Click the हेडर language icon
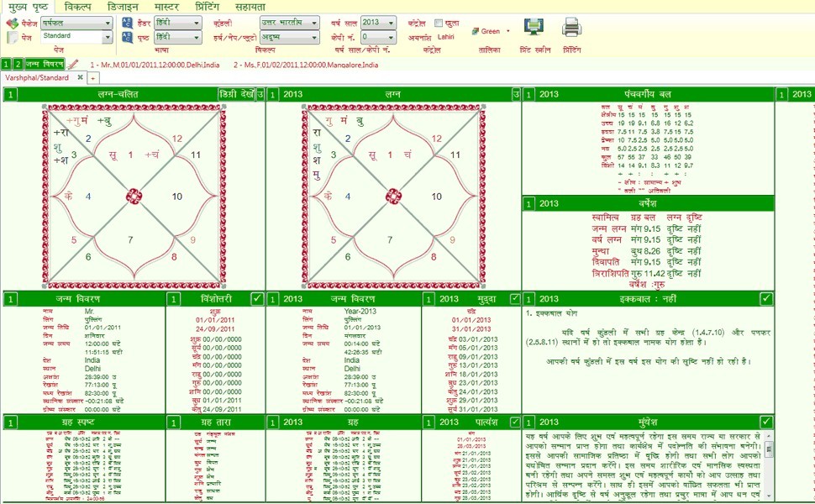The width and height of the screenshot is (815, 504). pos(128,23)
